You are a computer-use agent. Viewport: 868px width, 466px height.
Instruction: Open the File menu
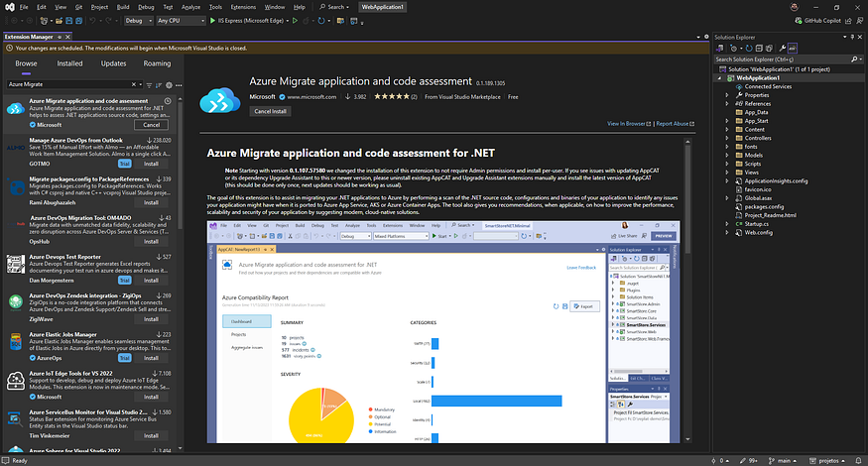point(24,7)
